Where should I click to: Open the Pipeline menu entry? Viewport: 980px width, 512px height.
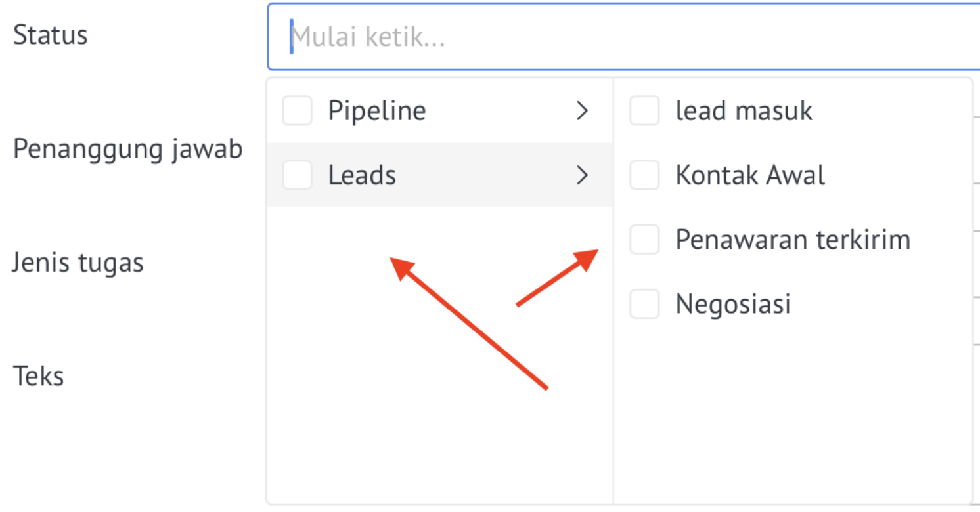pyautogui.click(x=439, y=110)
